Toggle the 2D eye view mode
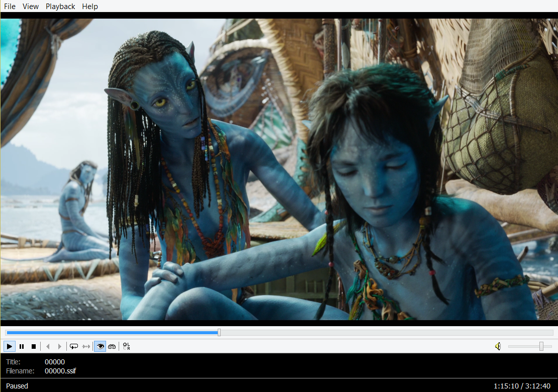 tap(100, 346)
